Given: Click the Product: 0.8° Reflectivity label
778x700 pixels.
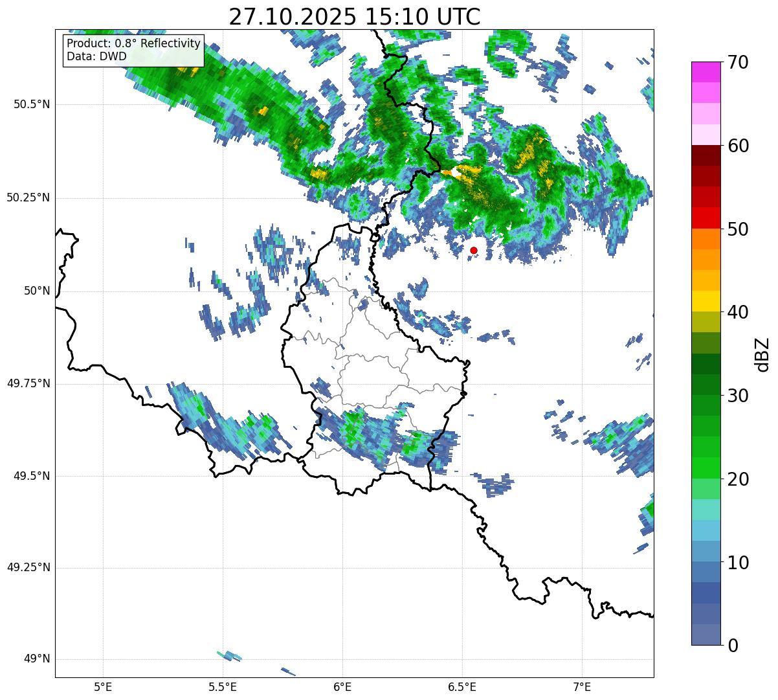Looking at the screenshot, I should (x=134, y=43).
